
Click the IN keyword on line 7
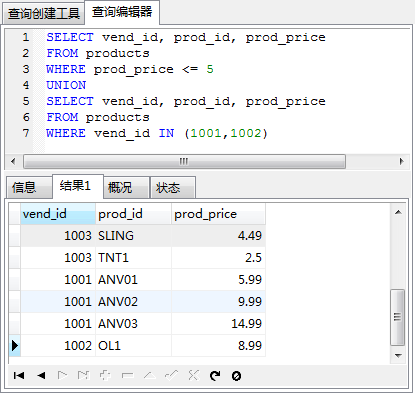(x=166, y=133)
